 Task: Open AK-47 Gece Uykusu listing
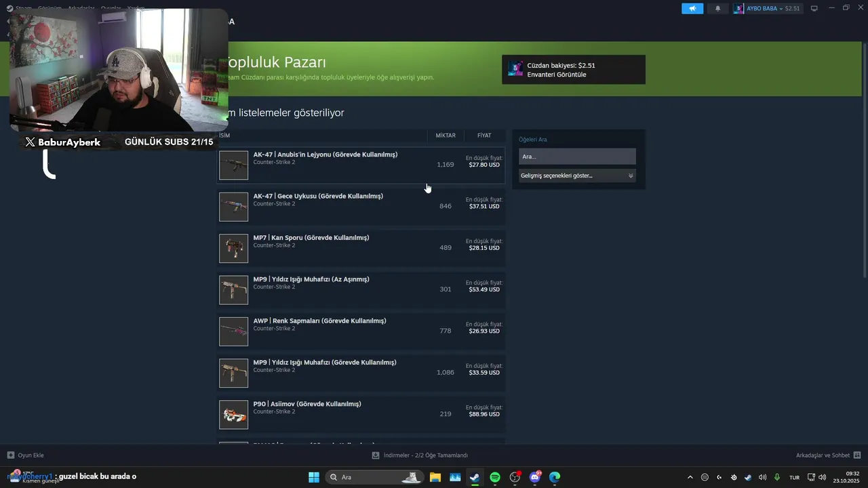pos(361,207)
